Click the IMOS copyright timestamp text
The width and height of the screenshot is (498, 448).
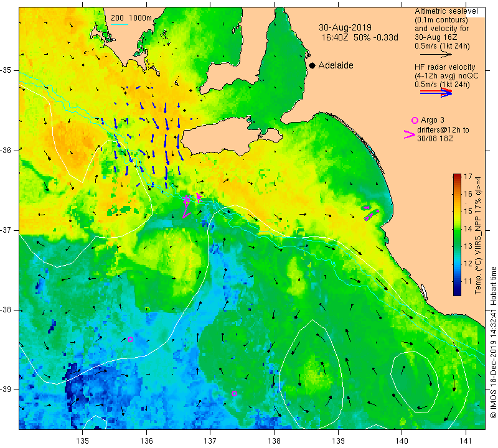493,342
